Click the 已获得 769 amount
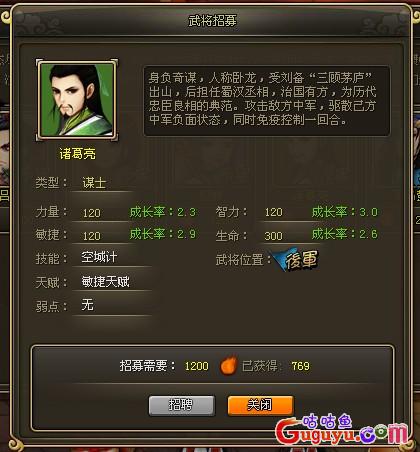 pyautogui.click(x=300, y=366)
